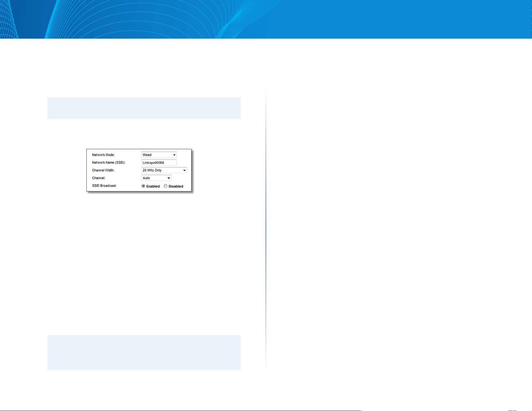Click the blue wave header banner

pyautogui.click(x=266, y=19)
